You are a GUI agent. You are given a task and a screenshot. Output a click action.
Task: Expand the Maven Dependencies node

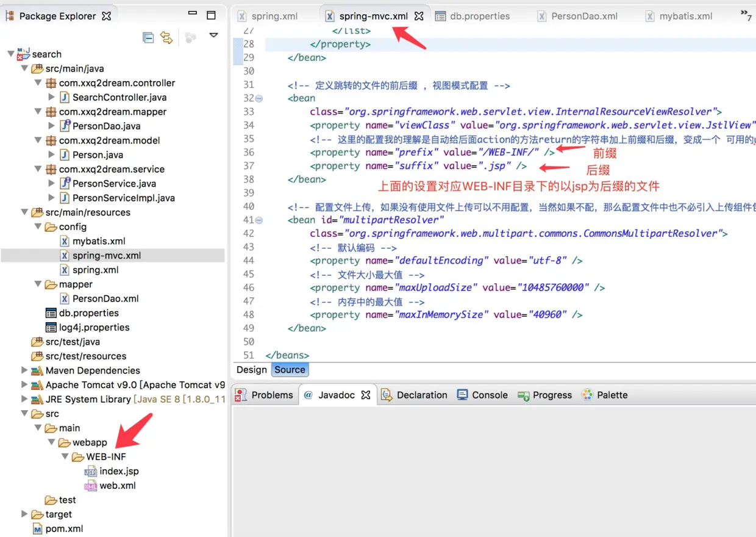24,370
